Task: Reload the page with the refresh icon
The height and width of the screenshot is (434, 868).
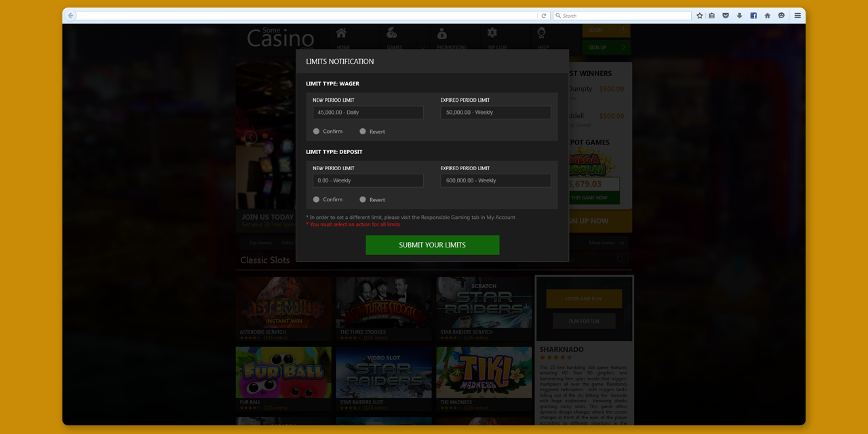Action: (543, 16)
